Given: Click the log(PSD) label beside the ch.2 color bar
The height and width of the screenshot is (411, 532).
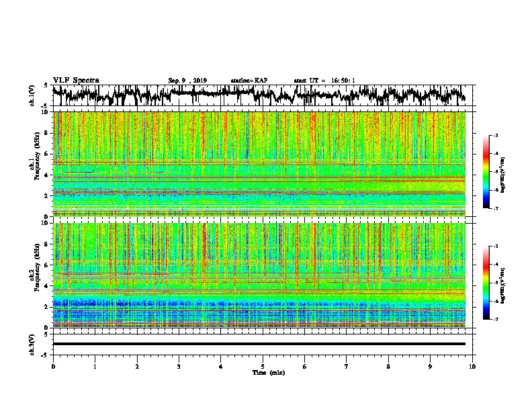Looking at the screenshot, I should pyautogui.click(x=503, y=285).
